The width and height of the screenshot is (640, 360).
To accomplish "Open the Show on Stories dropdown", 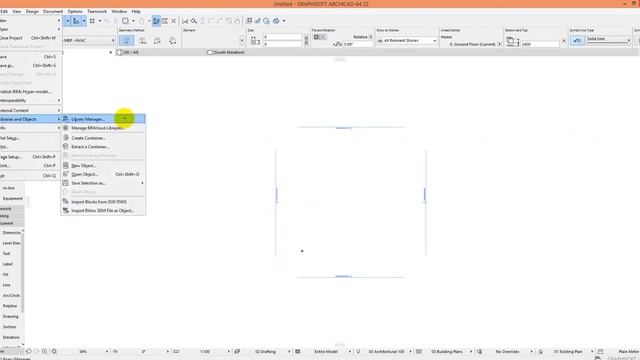I will (x=407, y=40).
